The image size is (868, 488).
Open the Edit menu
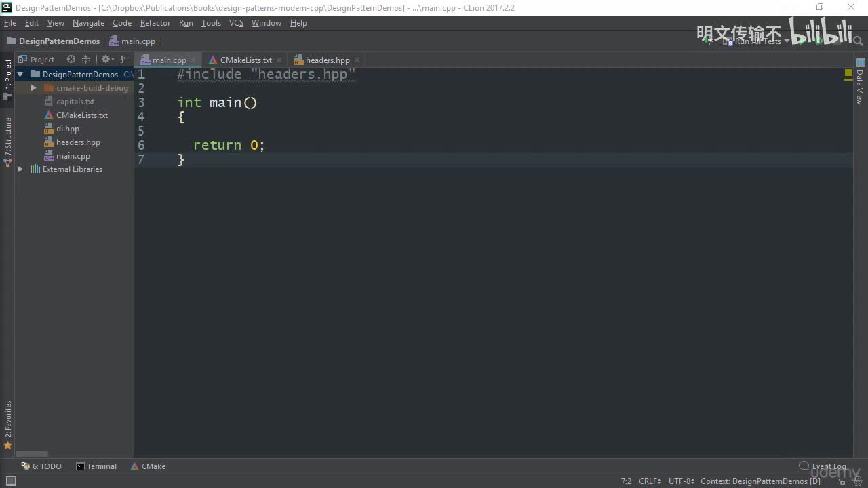32,23
